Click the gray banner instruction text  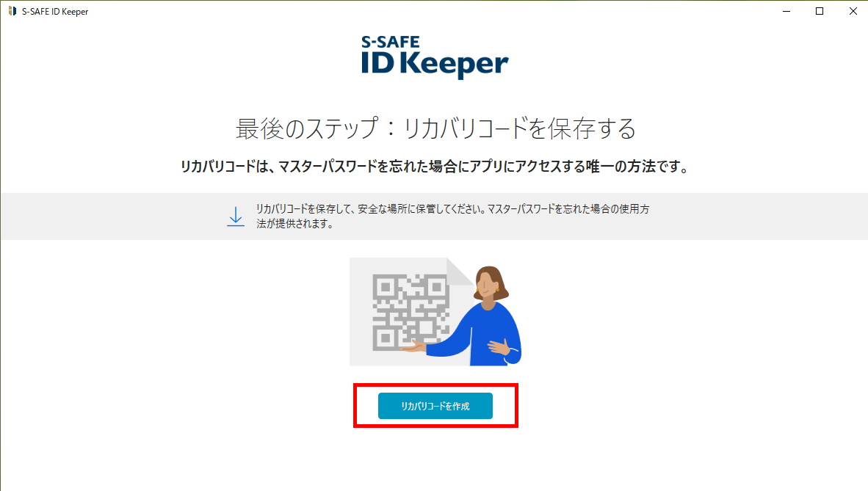(452, 217)
